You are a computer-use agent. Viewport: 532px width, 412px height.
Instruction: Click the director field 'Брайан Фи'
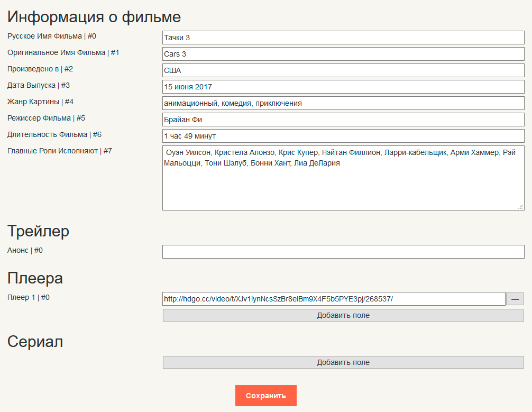click(343, 120)
